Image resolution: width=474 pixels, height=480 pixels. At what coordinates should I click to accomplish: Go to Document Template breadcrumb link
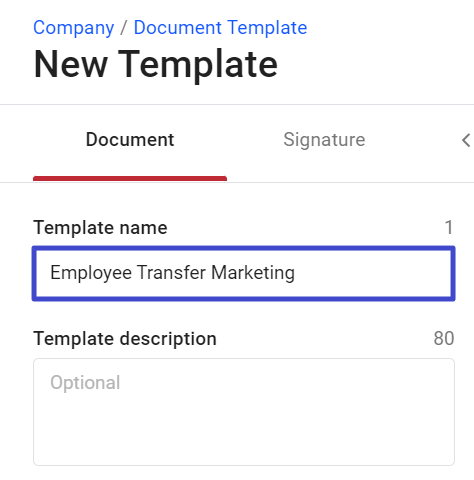[x=220, y=27]
